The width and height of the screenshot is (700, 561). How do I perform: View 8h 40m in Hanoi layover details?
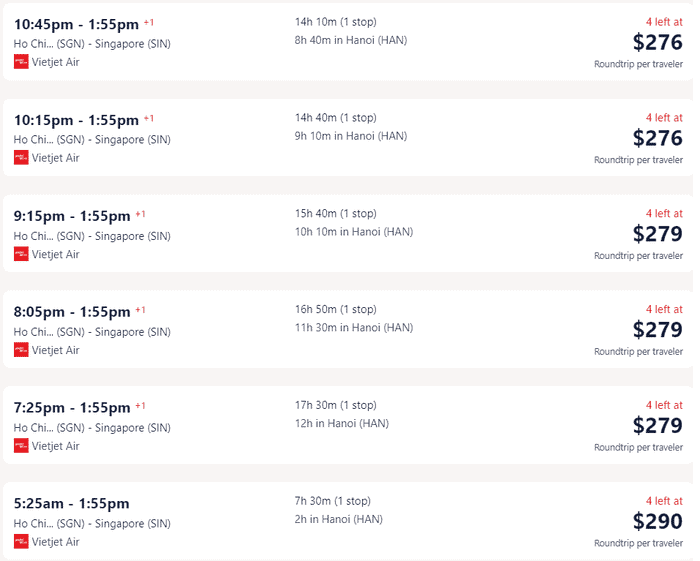coord(351,40)
